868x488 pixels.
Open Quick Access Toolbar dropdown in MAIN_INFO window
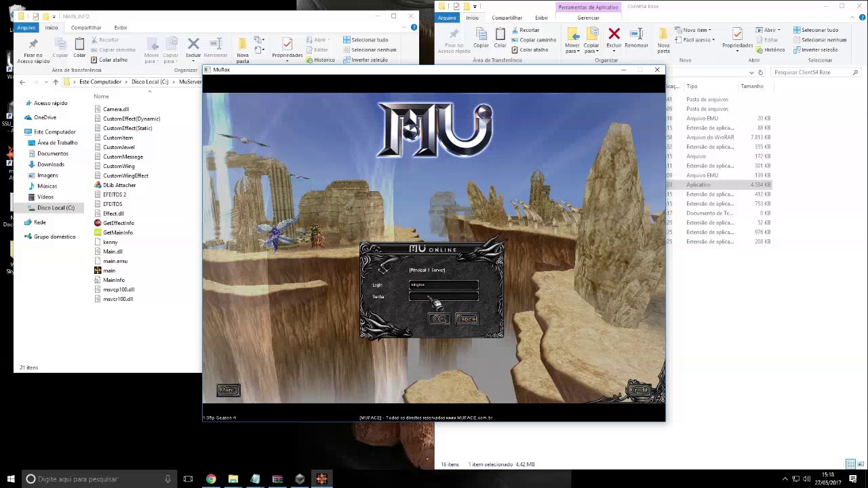point(54,16)
